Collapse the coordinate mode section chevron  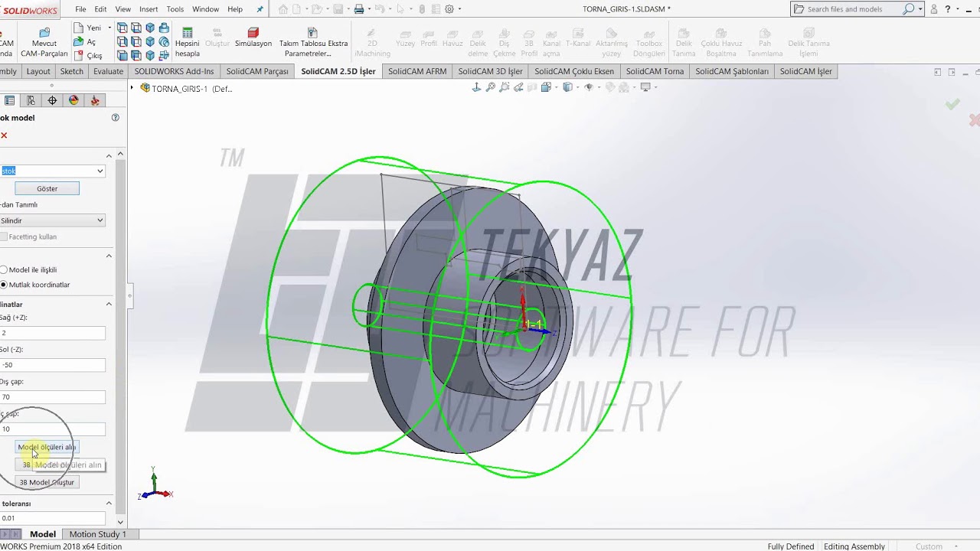(x=109, y=256)
